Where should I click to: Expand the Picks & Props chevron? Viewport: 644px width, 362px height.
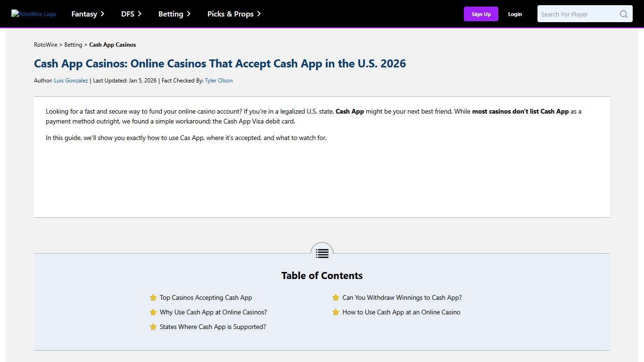pos(258,14)
